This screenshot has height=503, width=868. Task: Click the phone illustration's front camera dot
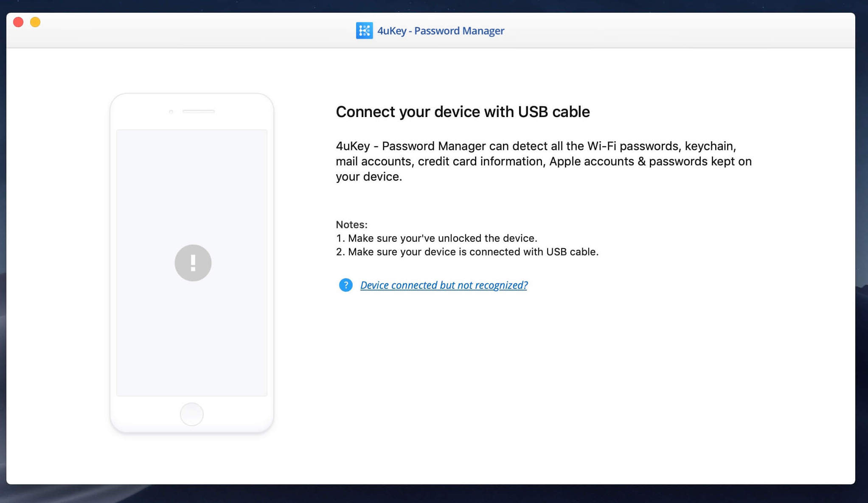[x=171, y=112]
